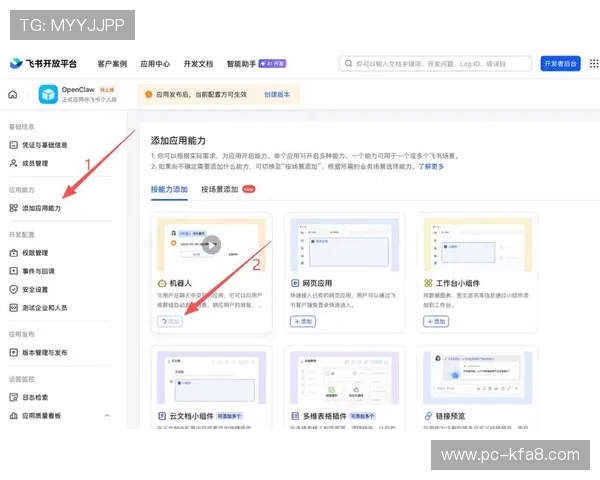
Task: Click the OpenClaw app name
Action: click(x=78, y=90)
